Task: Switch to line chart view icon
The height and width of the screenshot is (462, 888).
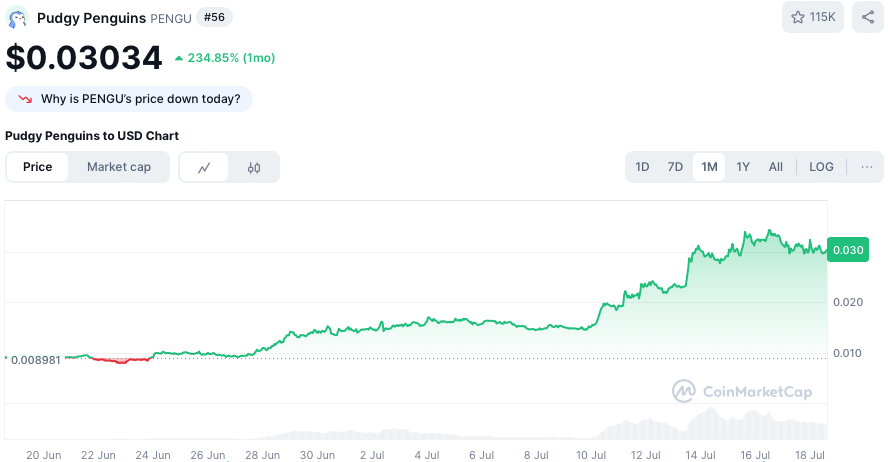Action: tap(204, 167)
